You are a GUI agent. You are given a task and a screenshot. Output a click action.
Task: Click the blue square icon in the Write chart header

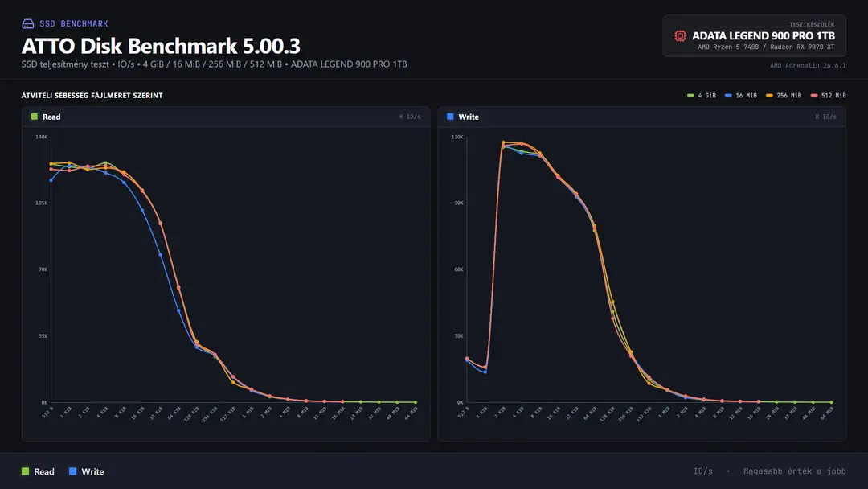pos(450,117)
